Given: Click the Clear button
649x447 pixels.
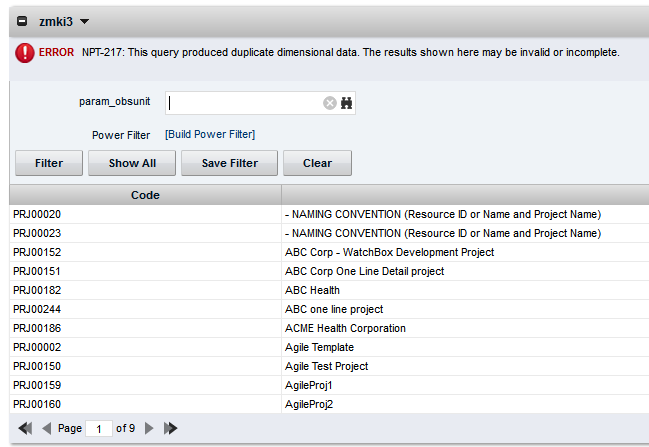Looking at the screenshot, I should pos(317,163).
